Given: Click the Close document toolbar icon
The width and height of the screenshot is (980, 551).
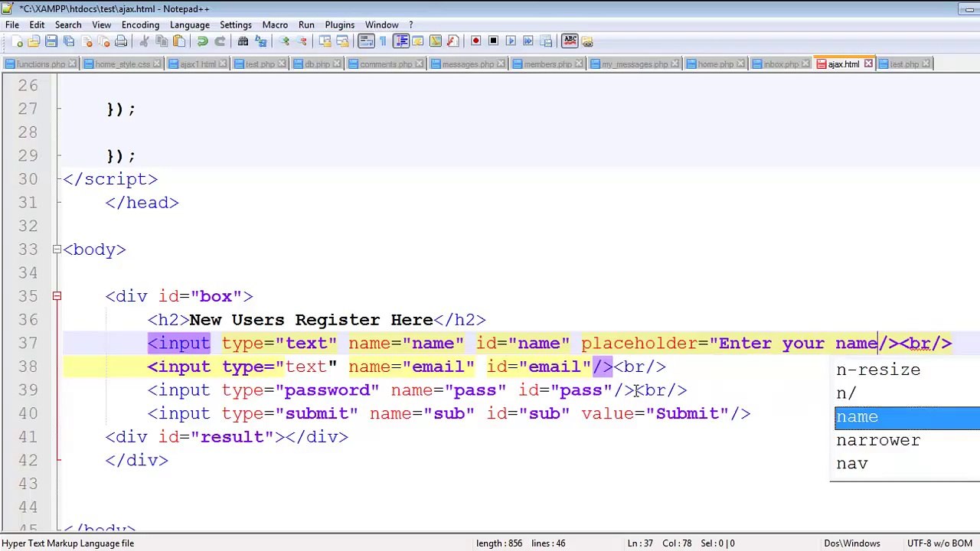Looking at the screenshot, I should pos(87,41).
